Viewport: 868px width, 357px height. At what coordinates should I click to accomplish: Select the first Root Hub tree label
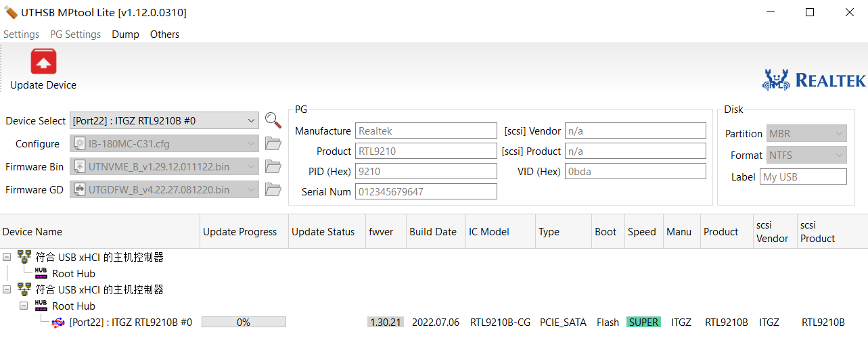pyautogui.click(x=74, y=273)
